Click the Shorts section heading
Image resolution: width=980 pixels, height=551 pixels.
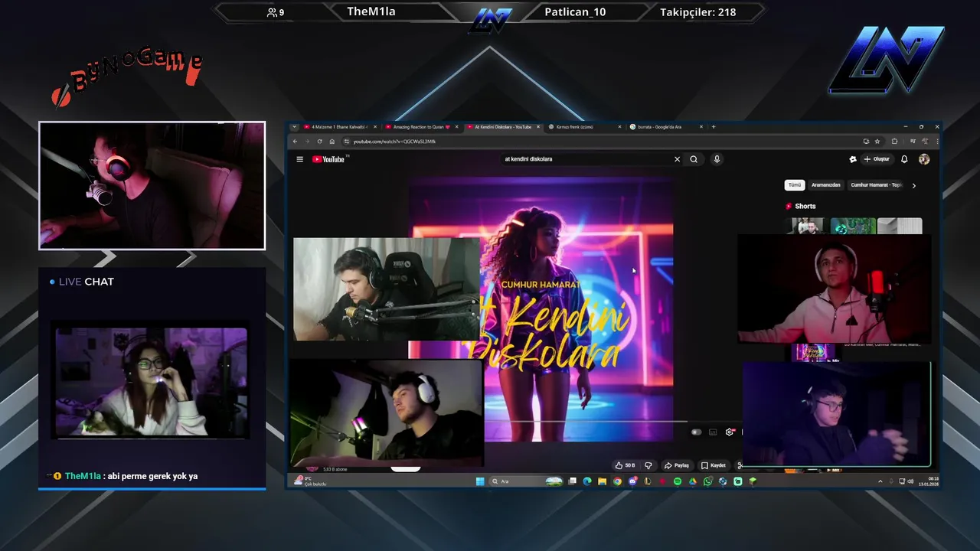(805, 206)
